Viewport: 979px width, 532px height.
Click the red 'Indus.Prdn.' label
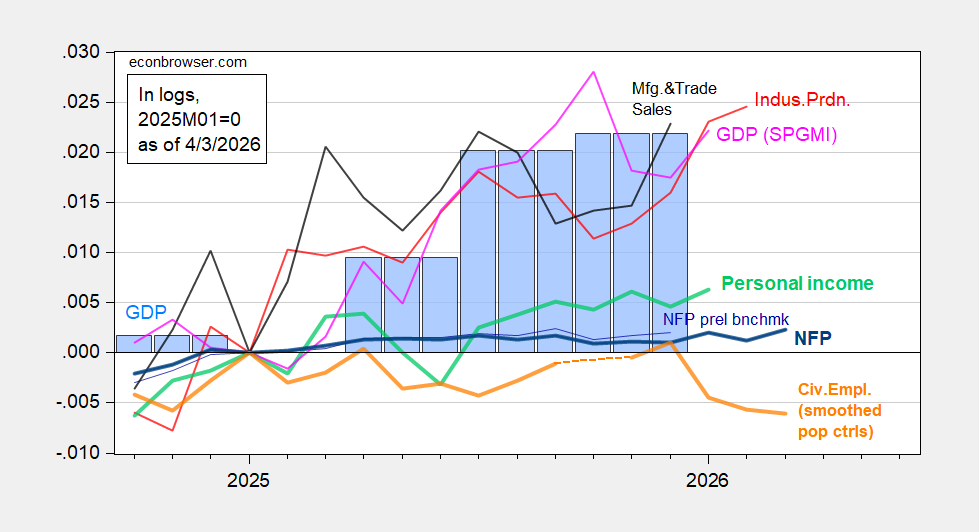[x=802, y=100]
